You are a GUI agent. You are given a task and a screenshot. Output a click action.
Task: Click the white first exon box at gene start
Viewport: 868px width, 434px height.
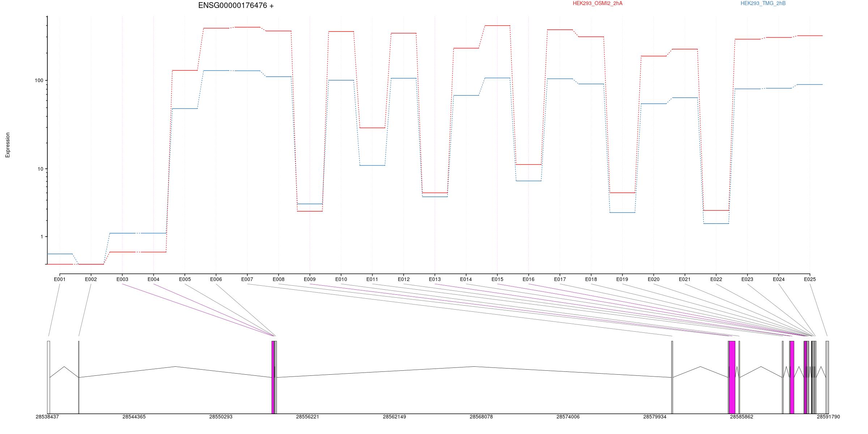(48, 377)
